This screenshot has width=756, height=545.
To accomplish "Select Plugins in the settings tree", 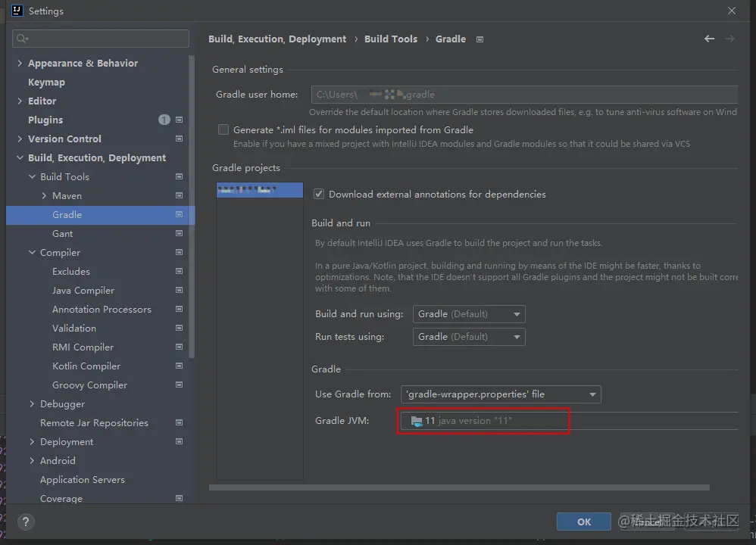I will pos(45,120).
